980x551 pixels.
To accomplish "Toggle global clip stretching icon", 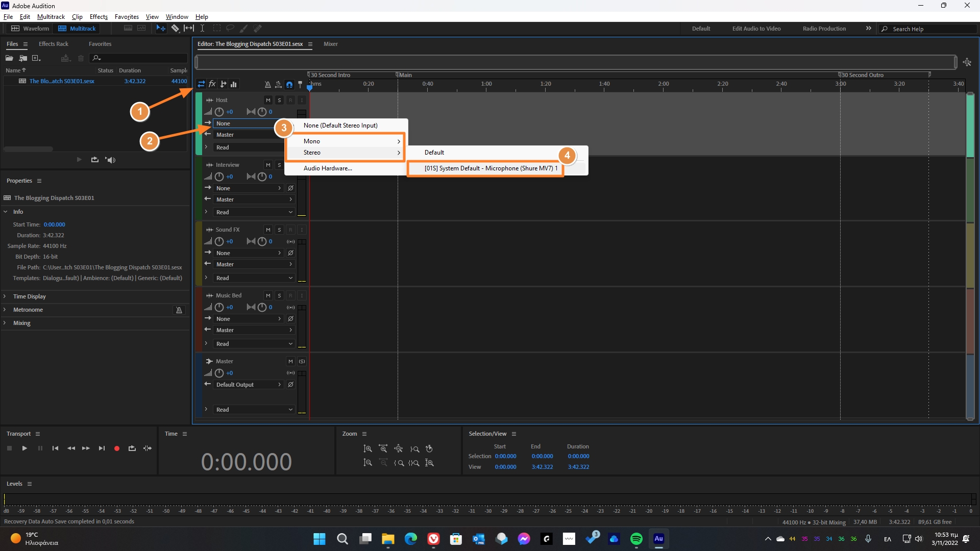I will [278, 85].
